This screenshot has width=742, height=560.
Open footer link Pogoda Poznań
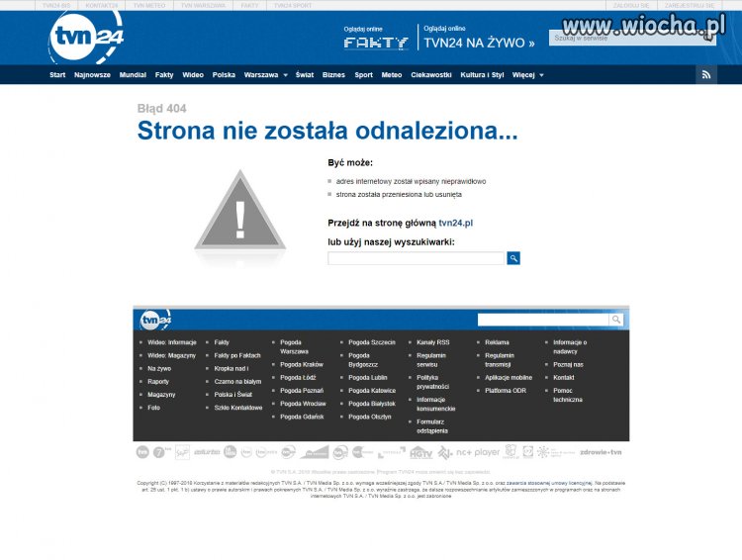(302, 391)
